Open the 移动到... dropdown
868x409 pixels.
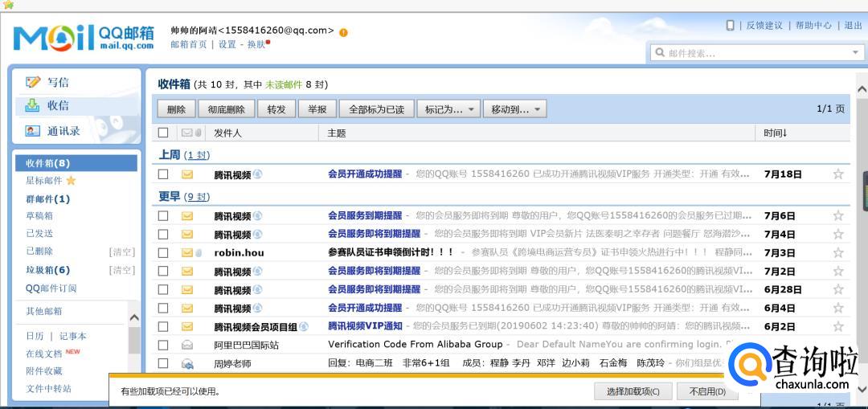[x=515, y=109]
